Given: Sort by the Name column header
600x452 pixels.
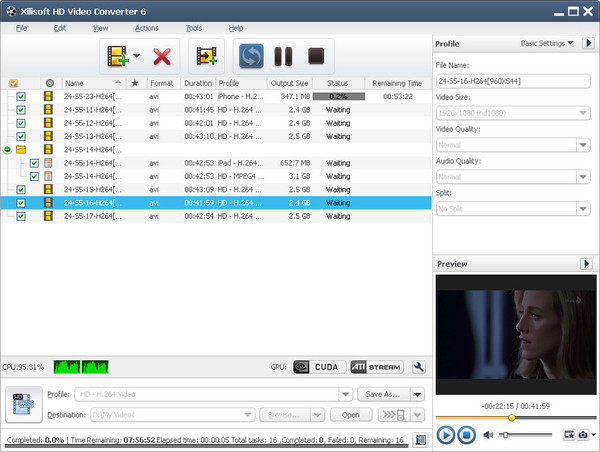Looking at the screenshot, I should 93,83.
